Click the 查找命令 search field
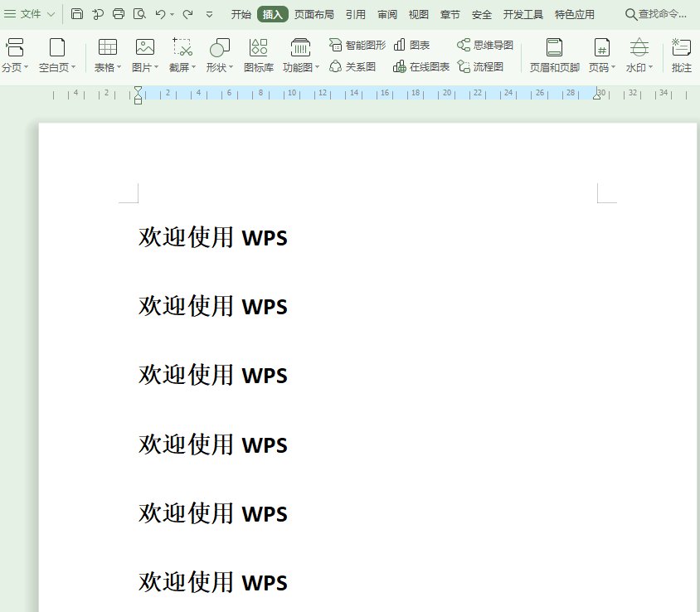 pyautogui.click(x=658, y=14)
